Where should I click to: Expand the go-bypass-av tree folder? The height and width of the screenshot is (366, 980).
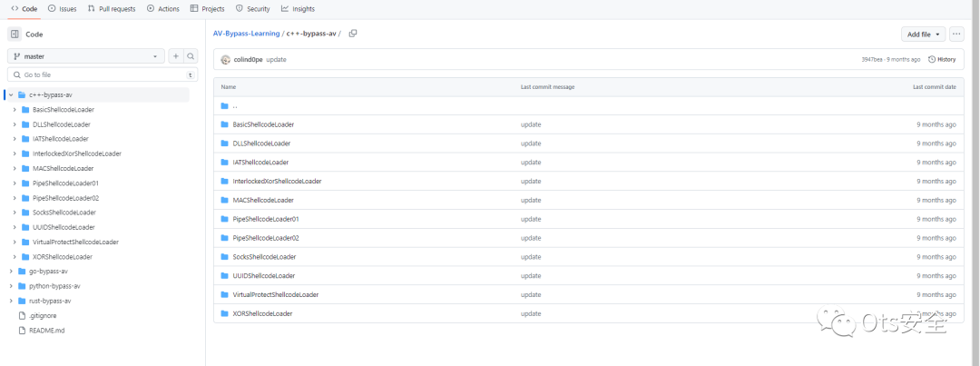pos(11,272)
